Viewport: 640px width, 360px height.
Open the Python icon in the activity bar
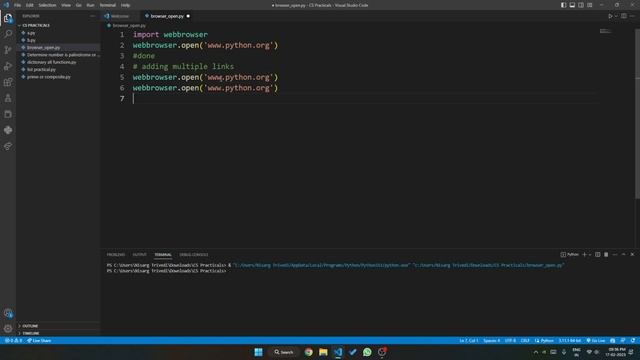pos(8,130)
